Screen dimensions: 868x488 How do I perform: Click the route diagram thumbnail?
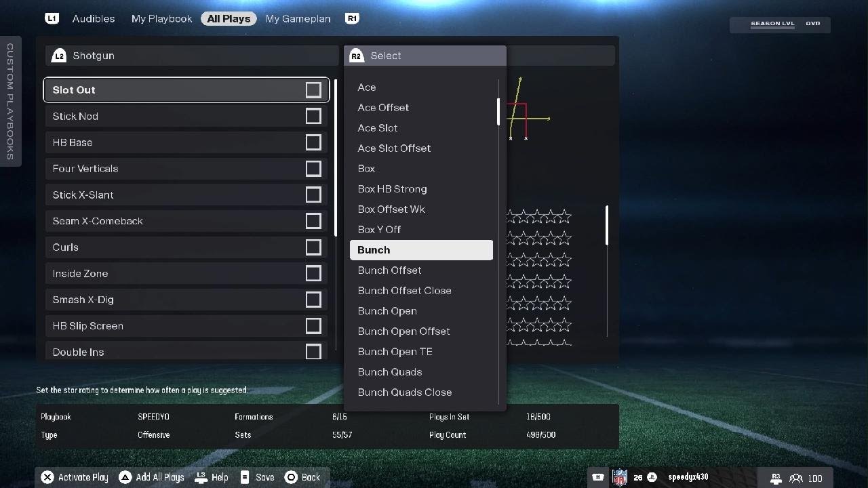click(x=529, y=108)
